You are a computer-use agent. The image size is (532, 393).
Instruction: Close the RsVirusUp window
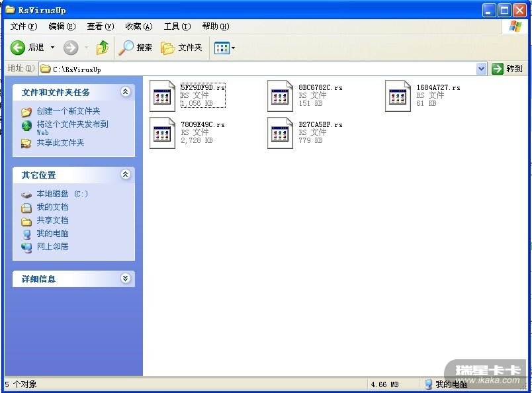(x=519, y=10)
